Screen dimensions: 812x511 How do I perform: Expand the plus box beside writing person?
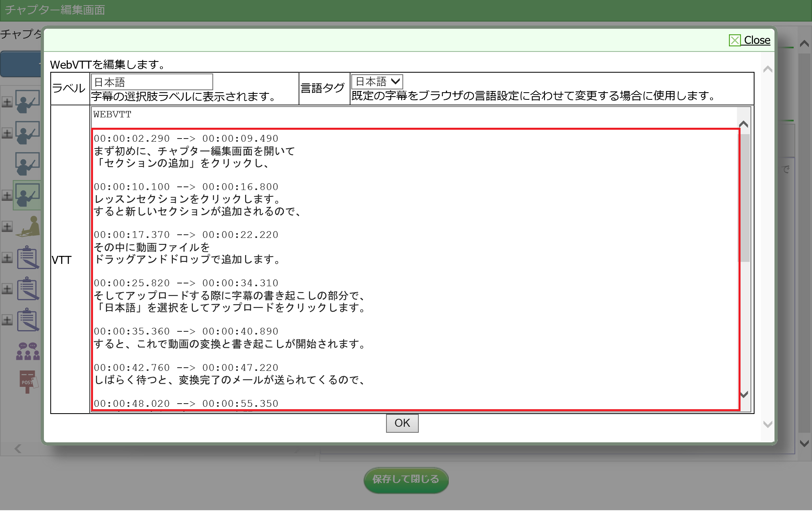click(x=7, y=226)
